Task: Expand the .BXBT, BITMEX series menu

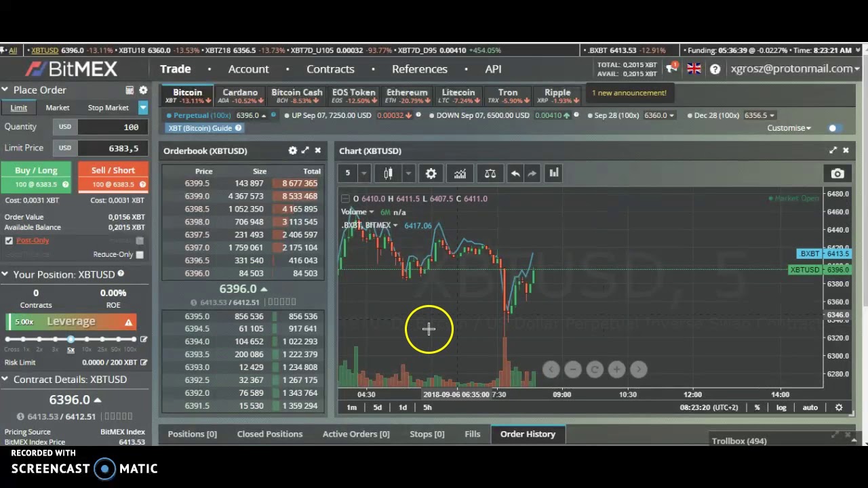Action: coord(395,226)
